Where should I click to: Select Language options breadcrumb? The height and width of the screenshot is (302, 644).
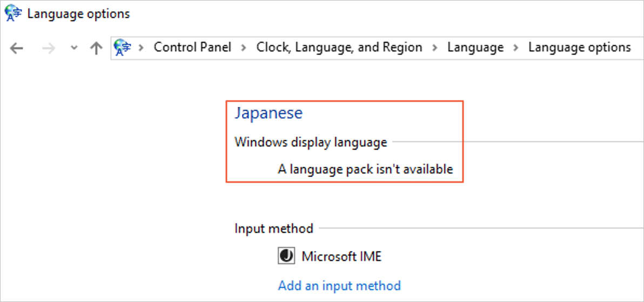click(580, 47)
